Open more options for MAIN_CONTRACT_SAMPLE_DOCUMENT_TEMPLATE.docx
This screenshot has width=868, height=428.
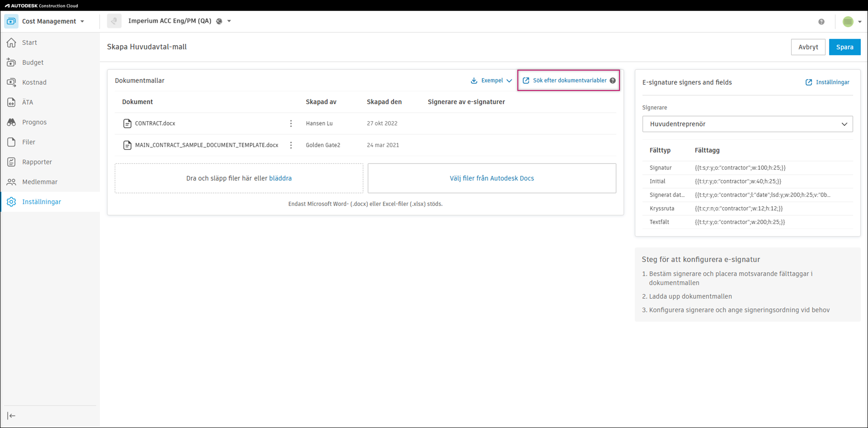tap(291, 145)
